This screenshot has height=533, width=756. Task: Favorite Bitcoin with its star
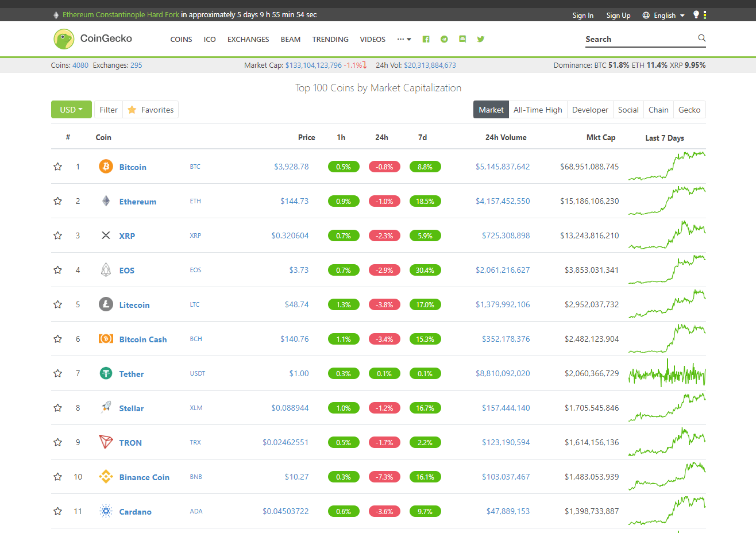(x=57, y=167)
